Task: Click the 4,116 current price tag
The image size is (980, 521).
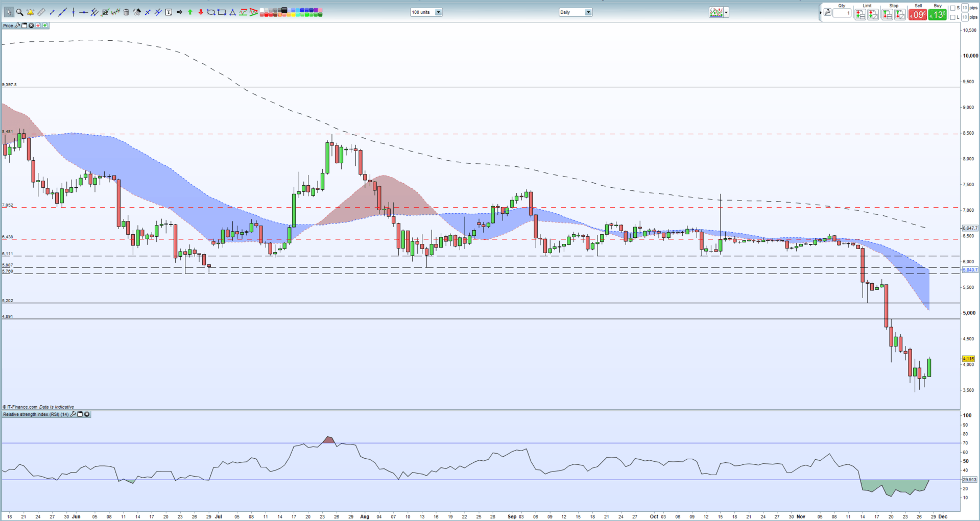Action: click(968, 359)
